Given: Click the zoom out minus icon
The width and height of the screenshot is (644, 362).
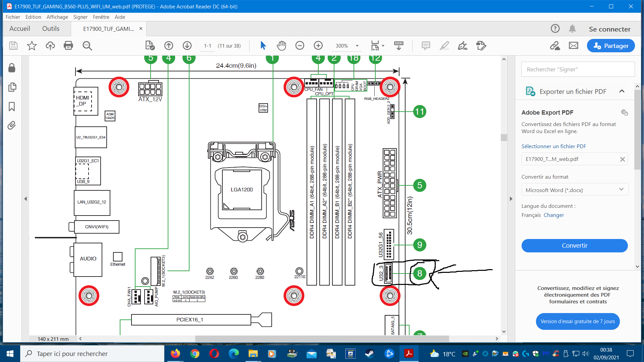Looking at the screenshot, I should click(300, 46).
